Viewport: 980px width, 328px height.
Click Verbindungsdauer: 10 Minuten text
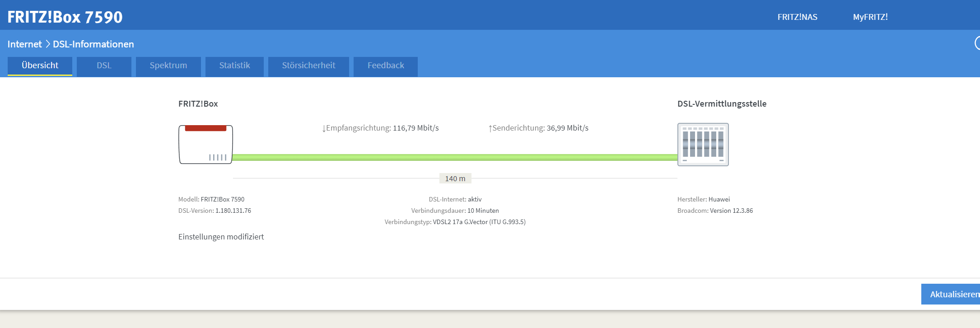click(455, 211)
